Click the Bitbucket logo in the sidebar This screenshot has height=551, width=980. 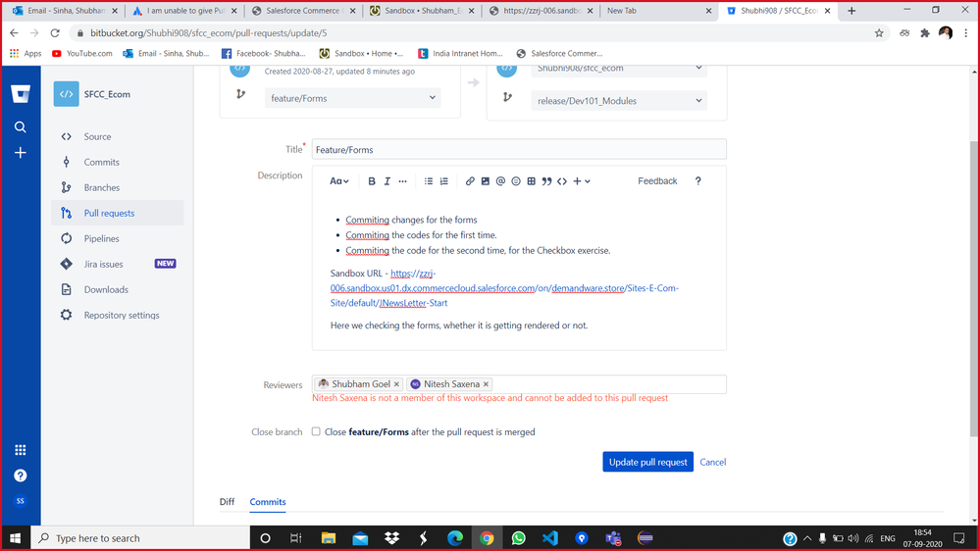[x=21, y=94]
